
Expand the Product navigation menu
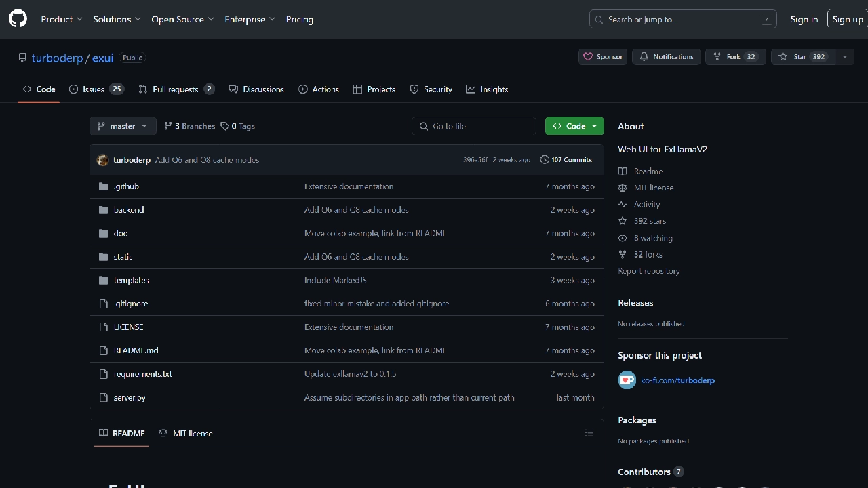pyautogui.click(x=62, y=20)
